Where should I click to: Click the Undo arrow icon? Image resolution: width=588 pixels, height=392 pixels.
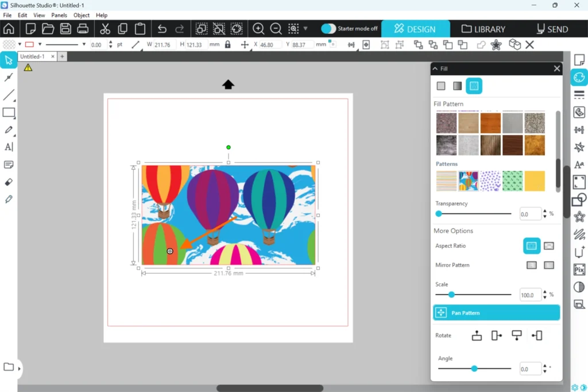point(162,29)
